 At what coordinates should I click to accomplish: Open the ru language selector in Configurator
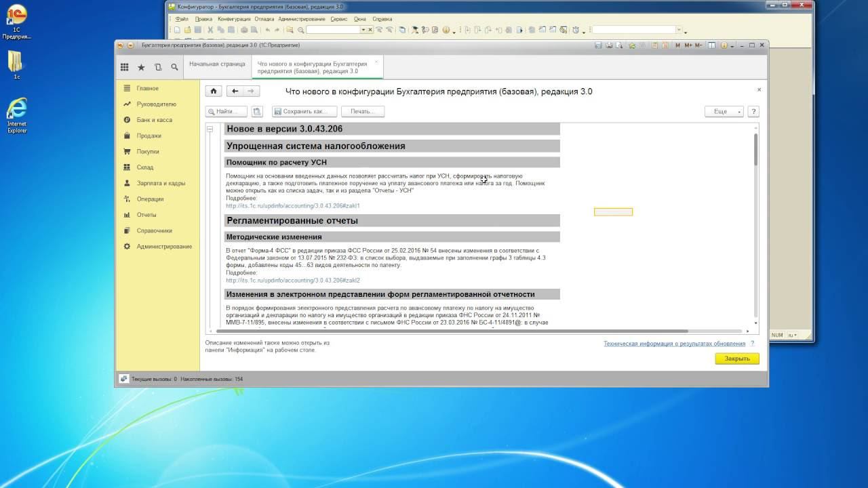point(791,335)
